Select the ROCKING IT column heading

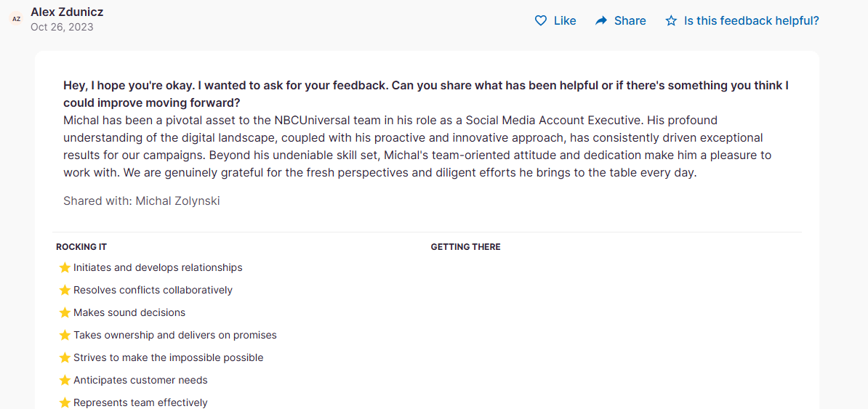coord(81,247)
